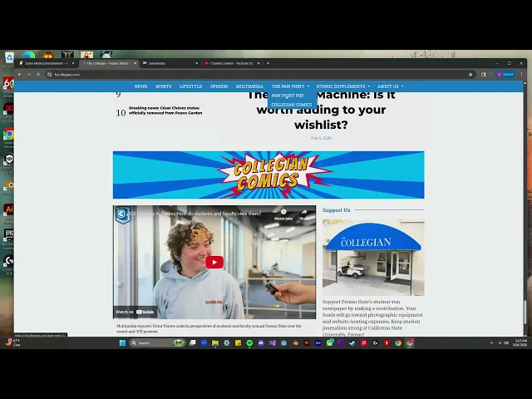Open the video title about ICE protests
This screenshot has height=399, width=532.
(196, 214)
